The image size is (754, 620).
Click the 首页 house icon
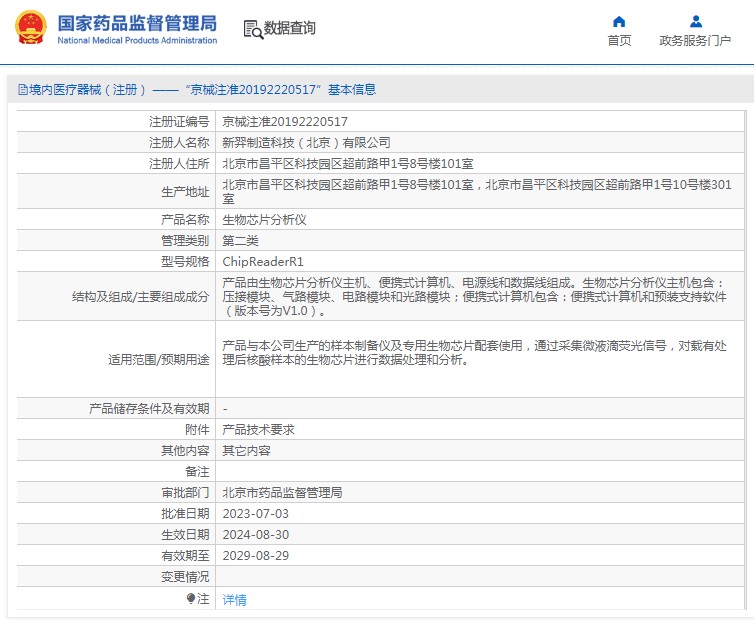click(x=619, y=21)
